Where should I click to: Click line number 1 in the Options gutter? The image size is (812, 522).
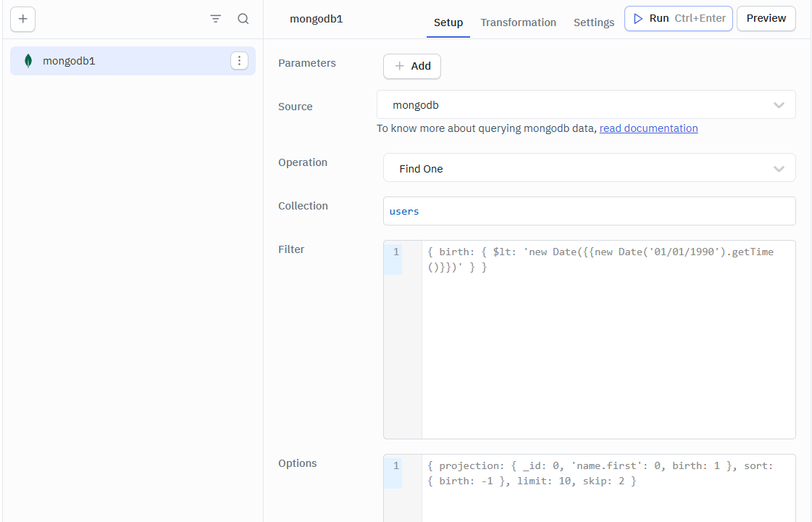(x=395, y=466)
